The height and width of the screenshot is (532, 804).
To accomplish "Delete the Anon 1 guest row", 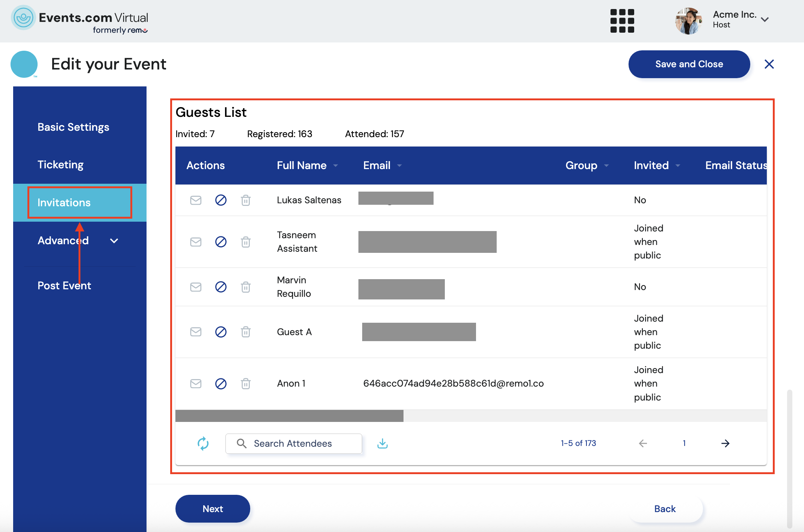I will (246, 384).
